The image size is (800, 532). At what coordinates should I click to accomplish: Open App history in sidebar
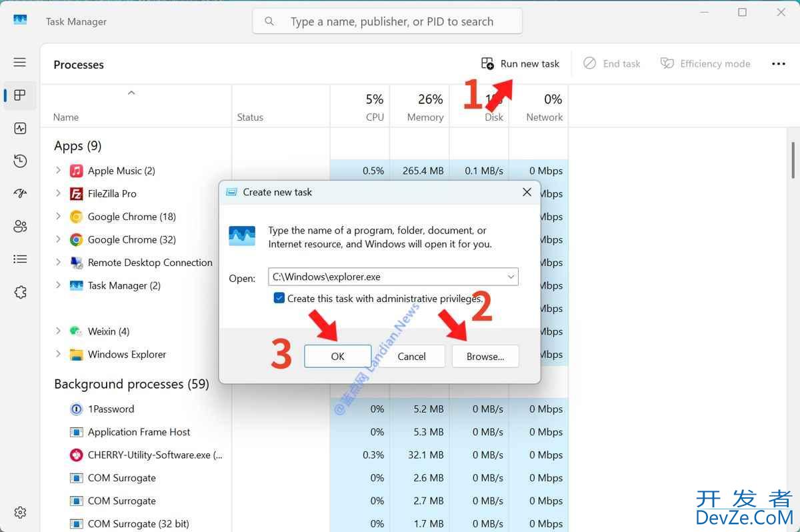[x=20, y=161]
